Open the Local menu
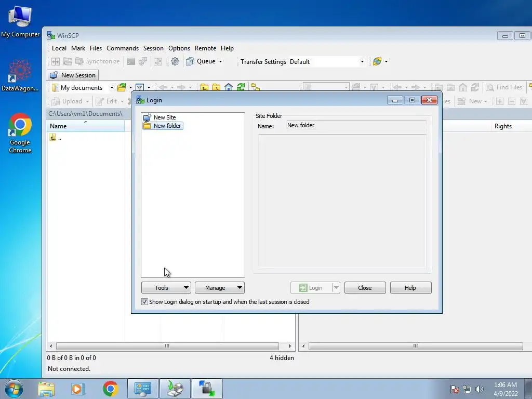The image size is (532, 399). 59,48
